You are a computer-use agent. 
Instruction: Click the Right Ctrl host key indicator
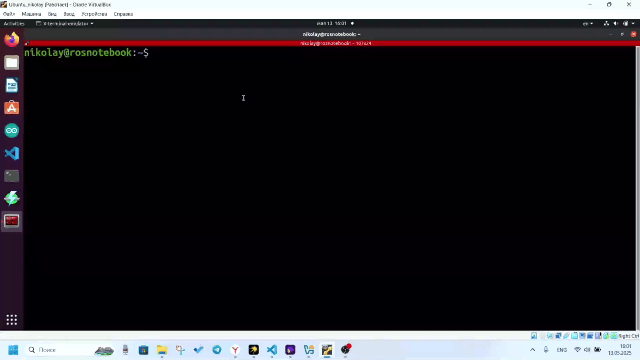[628, 336]
